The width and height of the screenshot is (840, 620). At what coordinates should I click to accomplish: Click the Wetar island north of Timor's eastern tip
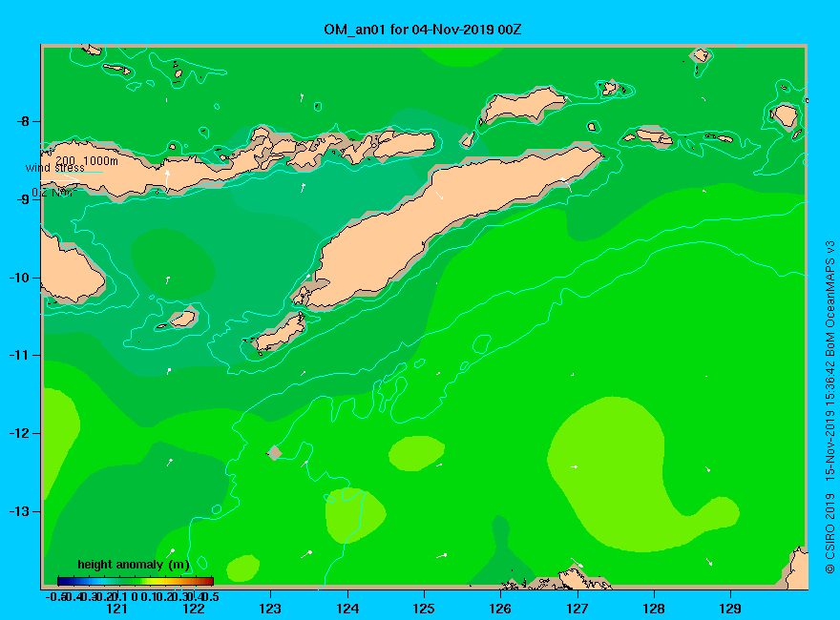pos(522,104)
